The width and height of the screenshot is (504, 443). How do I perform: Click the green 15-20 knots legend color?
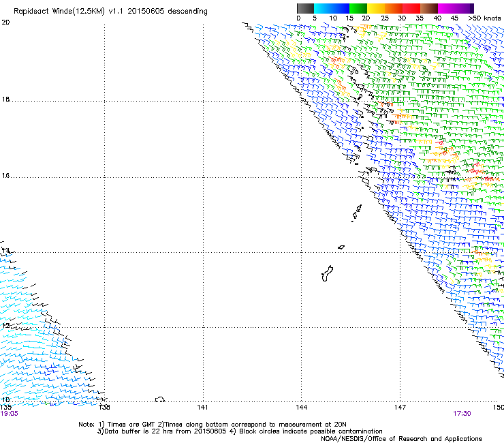[x=358, y=8]
